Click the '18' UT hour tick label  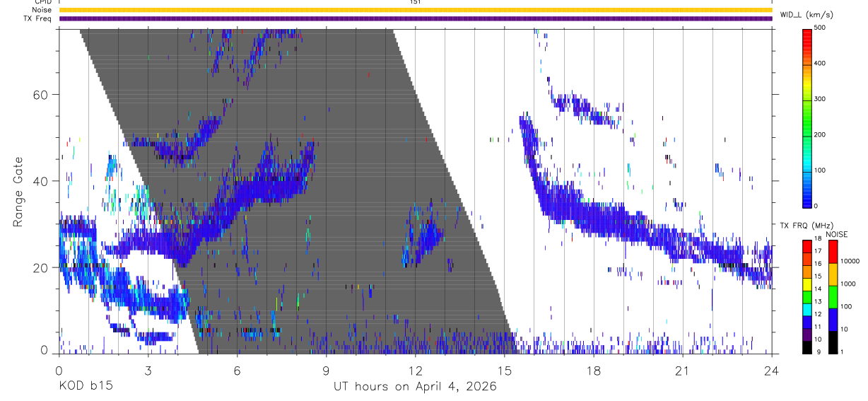[594, 370]
